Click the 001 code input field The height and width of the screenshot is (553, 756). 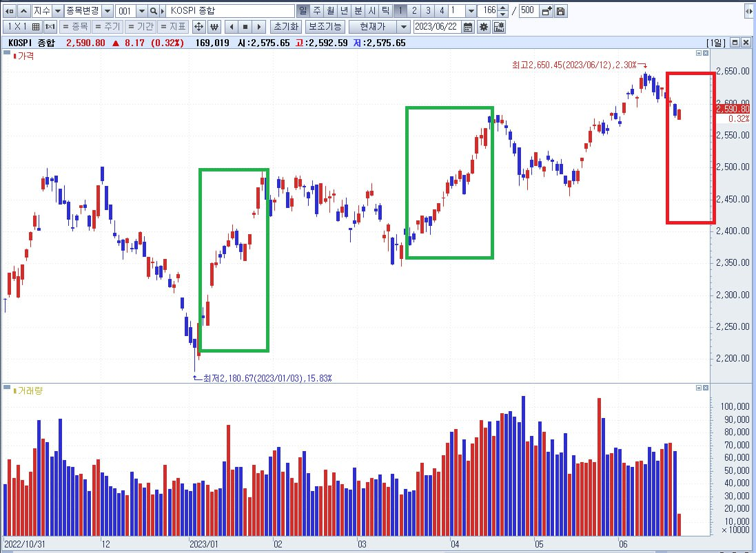tap(126, 10)
